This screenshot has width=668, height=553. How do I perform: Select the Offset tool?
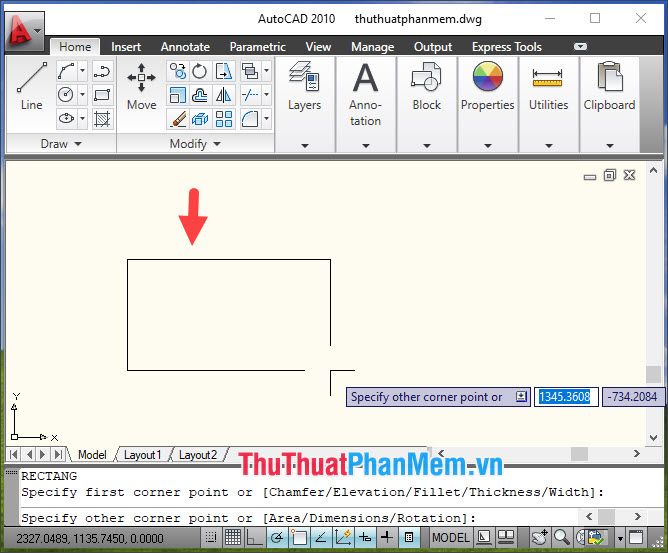point(199,95)
